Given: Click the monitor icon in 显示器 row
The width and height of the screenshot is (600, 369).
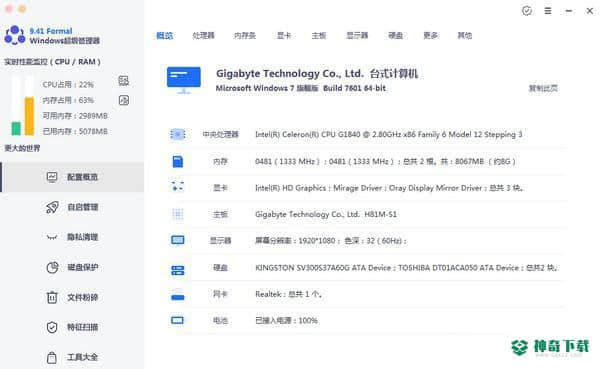Looking at the screenshot, I should [x=178, y=240].
